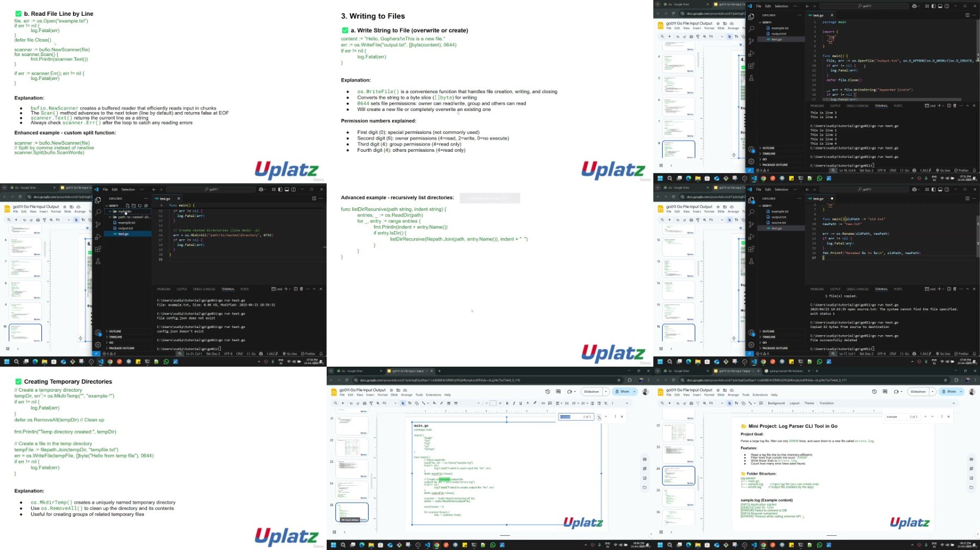Toggle Primary Side Bar in os.Rename VS Code title bar
This screenshot has width=980, height=550.
point(934,189)
